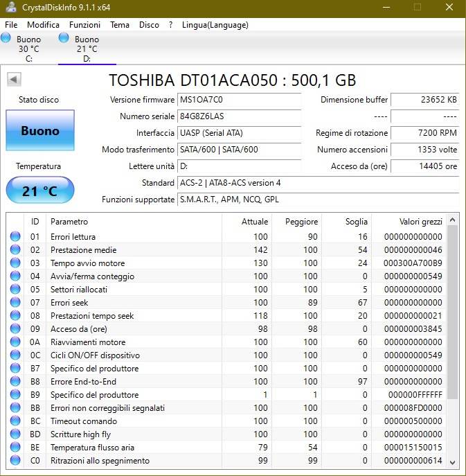Open the Modifica menu
This screenshot has width=466, height=476.
tap(43, 24)
